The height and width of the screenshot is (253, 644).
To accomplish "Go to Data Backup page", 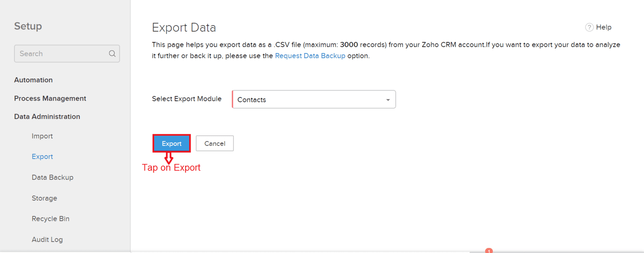I will pyautogui.click(x=52, y=177).
